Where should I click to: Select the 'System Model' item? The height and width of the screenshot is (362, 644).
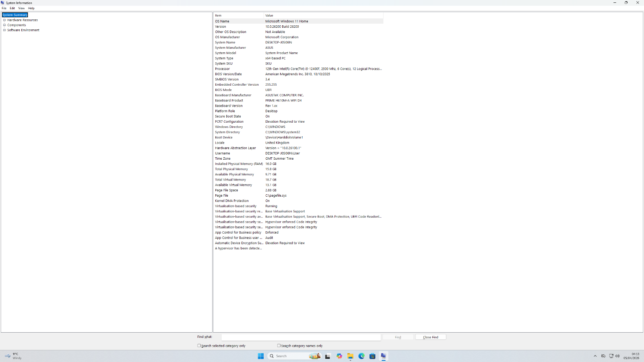225,53
